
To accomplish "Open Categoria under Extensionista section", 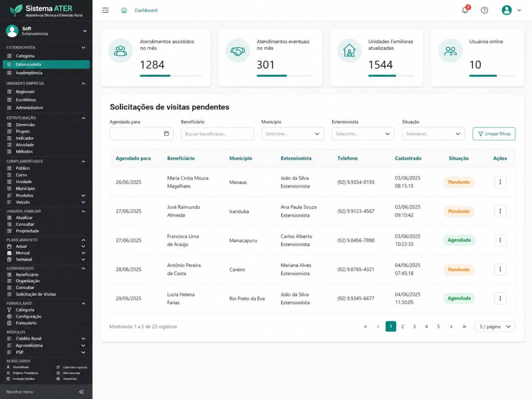I will pos(25,56).
